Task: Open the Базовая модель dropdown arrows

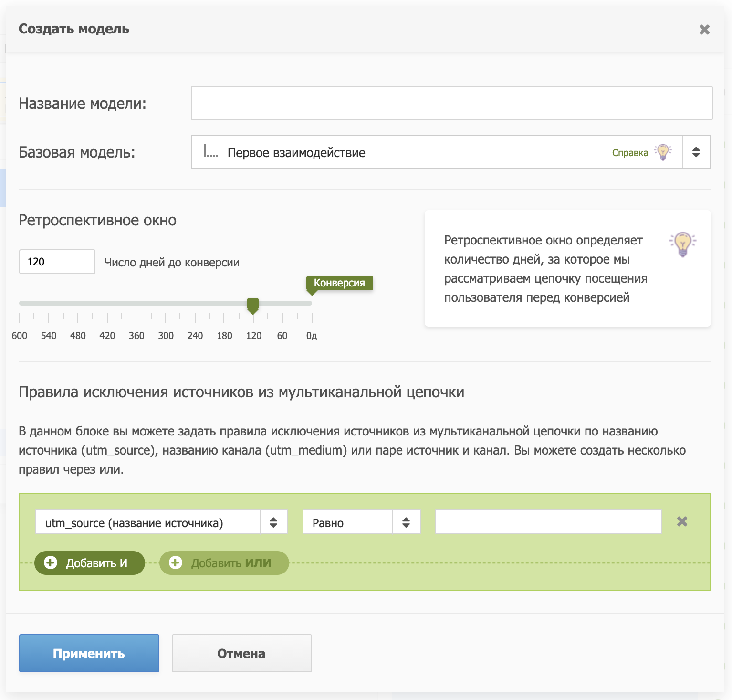Action: 696,152
